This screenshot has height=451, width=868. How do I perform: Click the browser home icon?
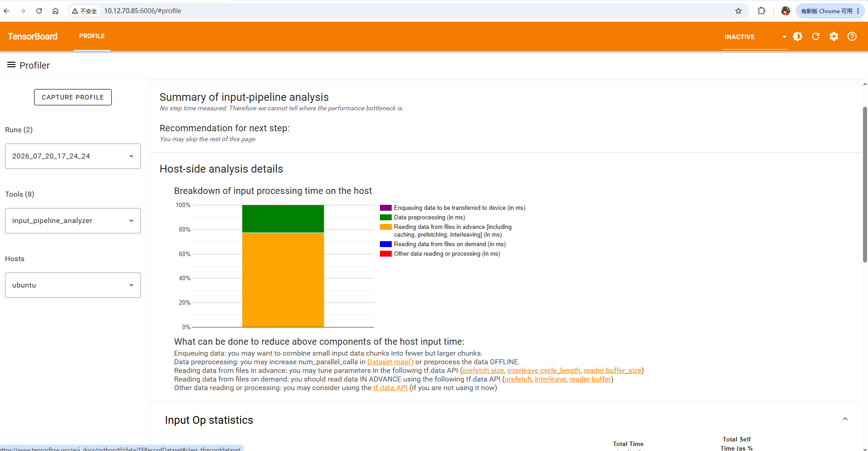(x=55, y=11)
